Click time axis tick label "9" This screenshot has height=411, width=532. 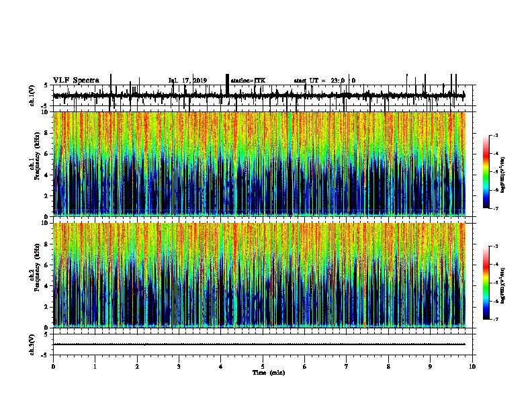(430, 367)
